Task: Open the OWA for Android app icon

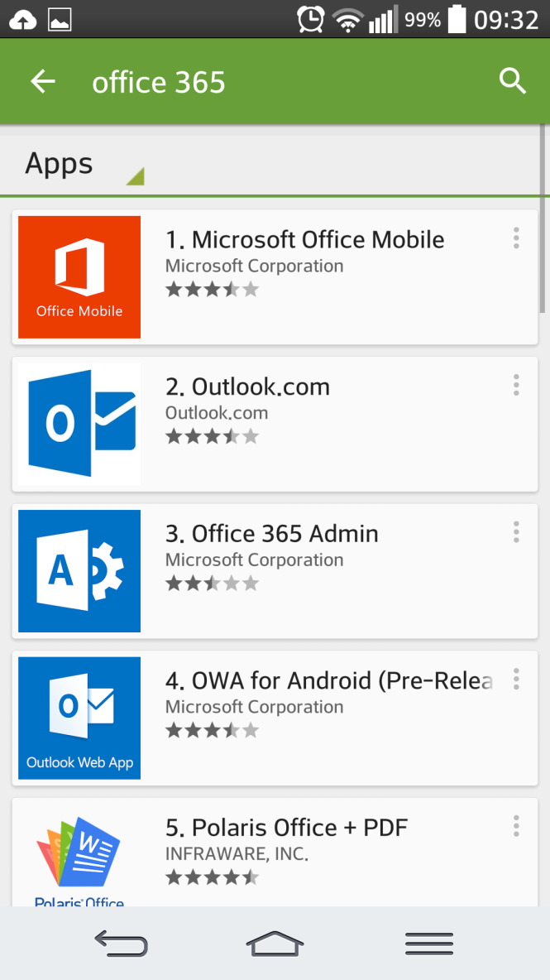Action: point(79,718)
